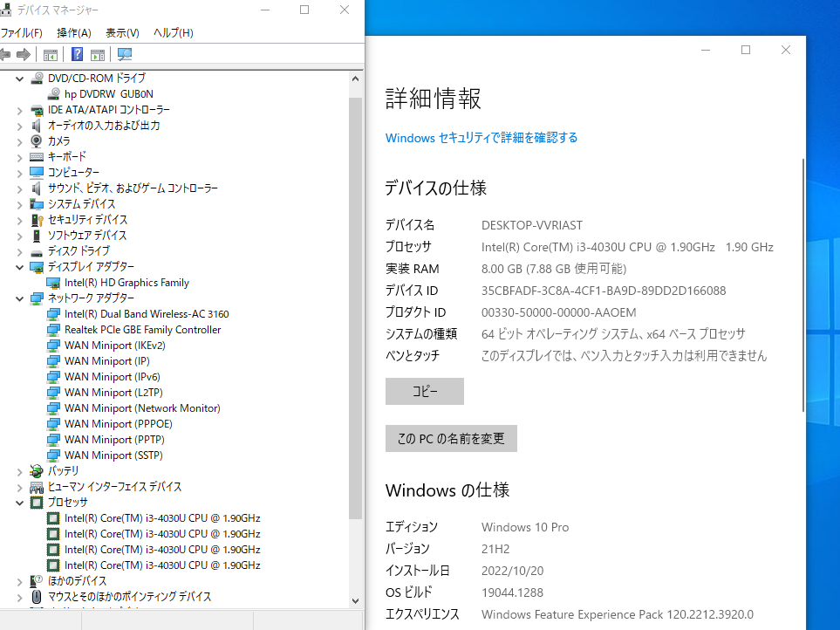Click install date 2022/10/20
The height and width of the screenshot is (630, 840).
(x=512, y=571)
